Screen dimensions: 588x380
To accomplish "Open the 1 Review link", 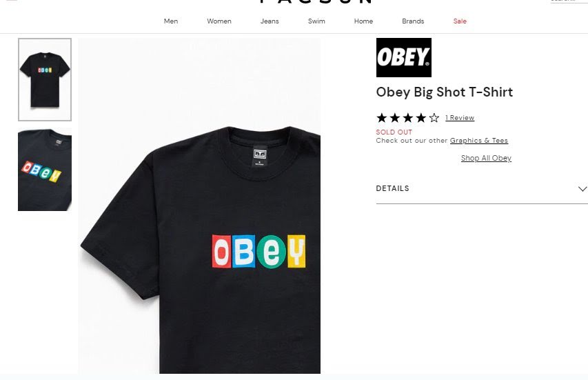I will (460, 118).
